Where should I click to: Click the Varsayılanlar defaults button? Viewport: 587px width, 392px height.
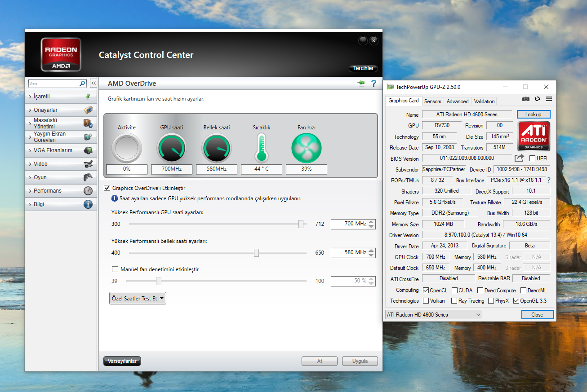[122, 361]
